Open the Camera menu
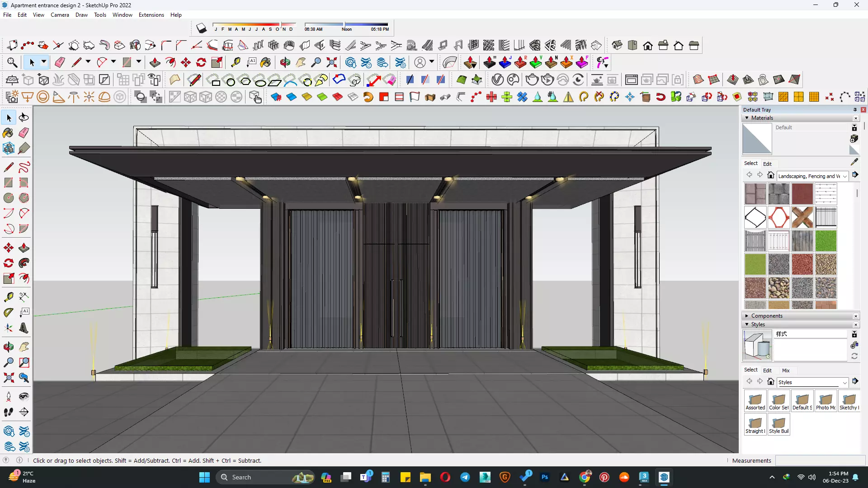The width and height of the screenshot is (868, 488). 60,15
